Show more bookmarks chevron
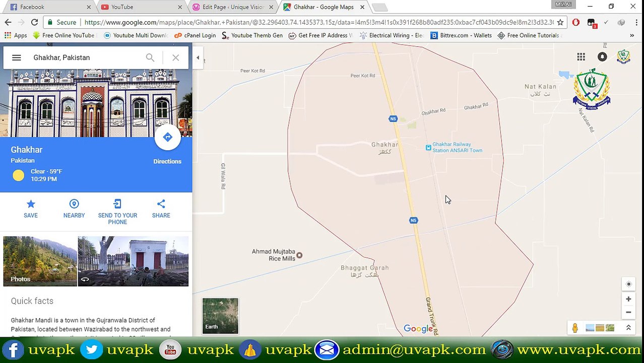644x363 pixels. pyautogui.click(x=632, y=35)
